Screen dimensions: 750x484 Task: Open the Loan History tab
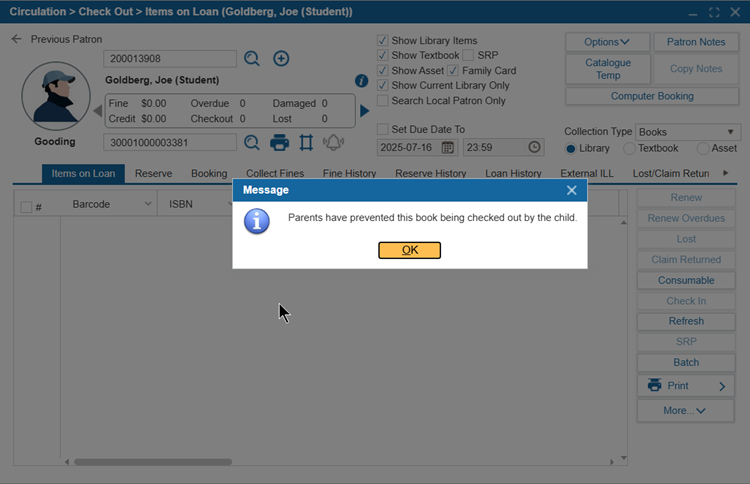click(513, 174)
